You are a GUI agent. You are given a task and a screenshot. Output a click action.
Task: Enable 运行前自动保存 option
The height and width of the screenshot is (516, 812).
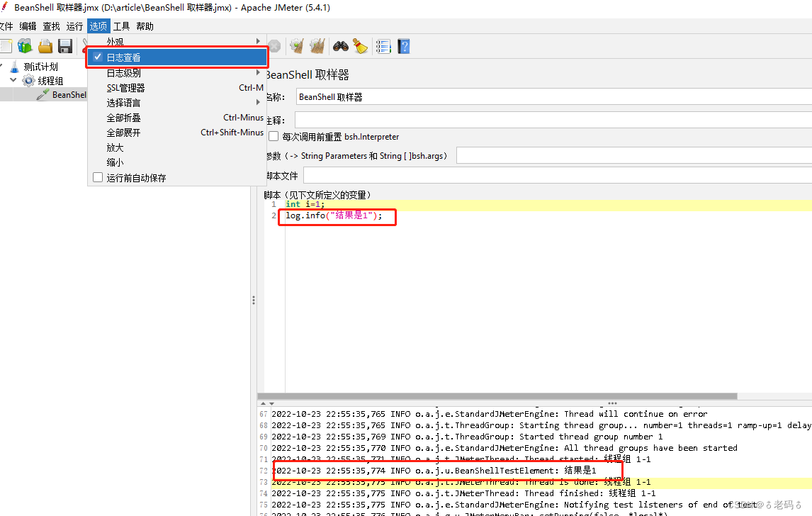pos(97,176)
